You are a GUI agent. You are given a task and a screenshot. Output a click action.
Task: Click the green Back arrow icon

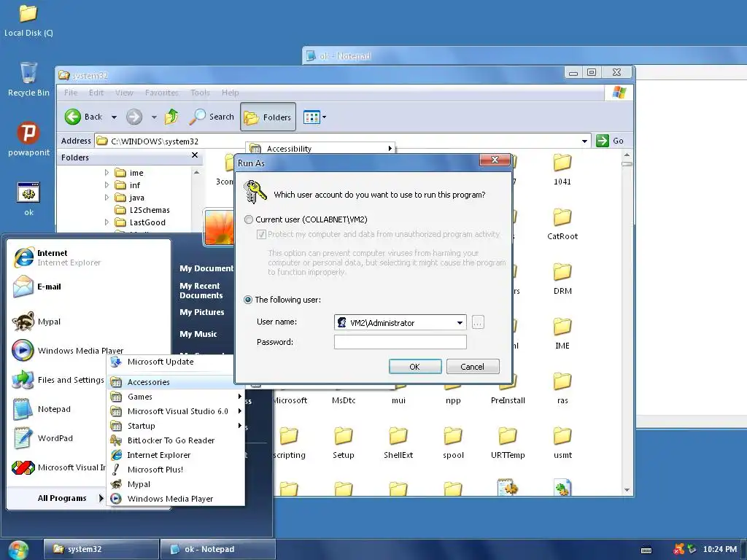pyautogui.click(x=73, y=117)
